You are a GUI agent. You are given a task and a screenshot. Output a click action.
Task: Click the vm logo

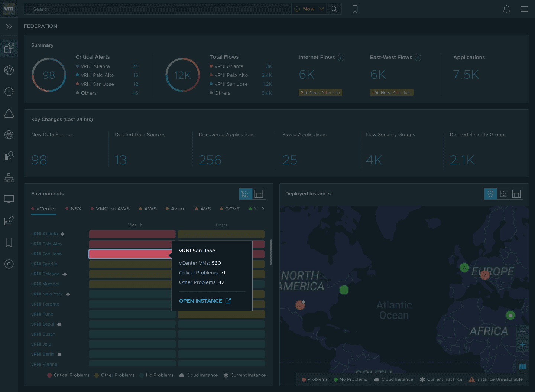[x=9, y=9]
